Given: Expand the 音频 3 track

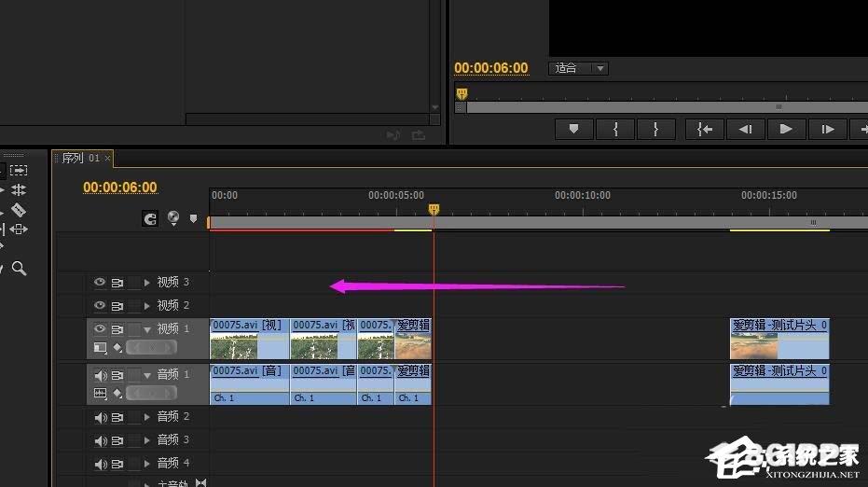Looking at the screenshot, I should 146,440.
